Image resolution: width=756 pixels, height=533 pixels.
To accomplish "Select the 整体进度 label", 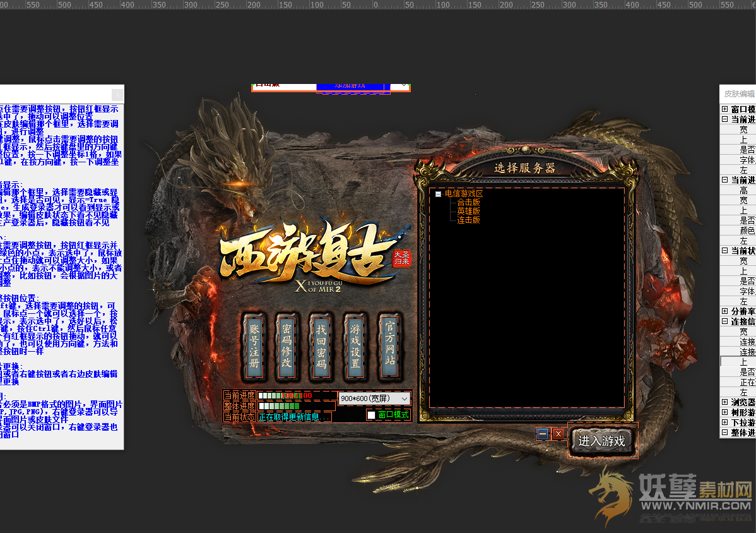I will pos(239,406).
